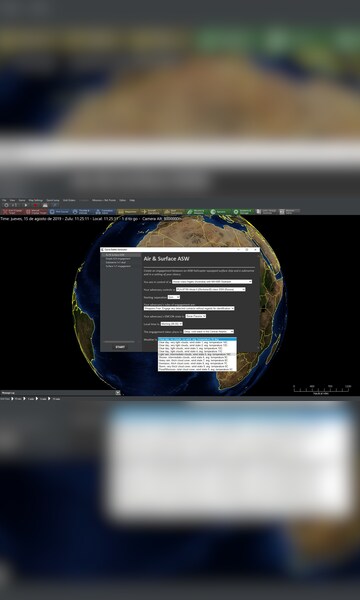The image size is (360, 600).
Task: Minimize the Quick Battle Generator dialog
Action: pyautogui.click(x=239, y=249)
